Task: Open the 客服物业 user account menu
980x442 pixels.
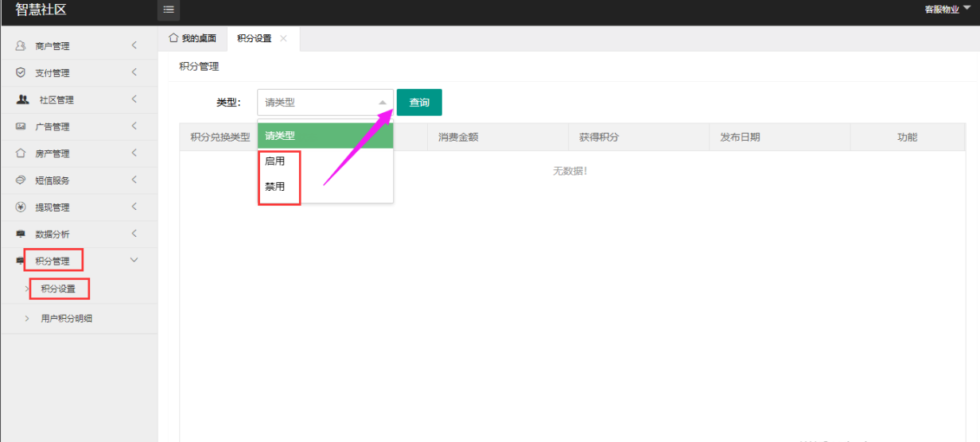Action: (947, 10)
